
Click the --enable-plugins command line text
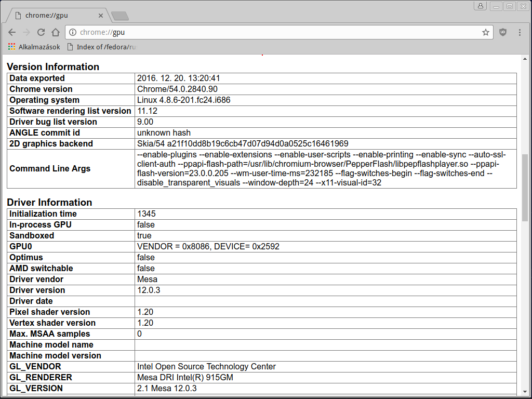(x=167, y=155)
